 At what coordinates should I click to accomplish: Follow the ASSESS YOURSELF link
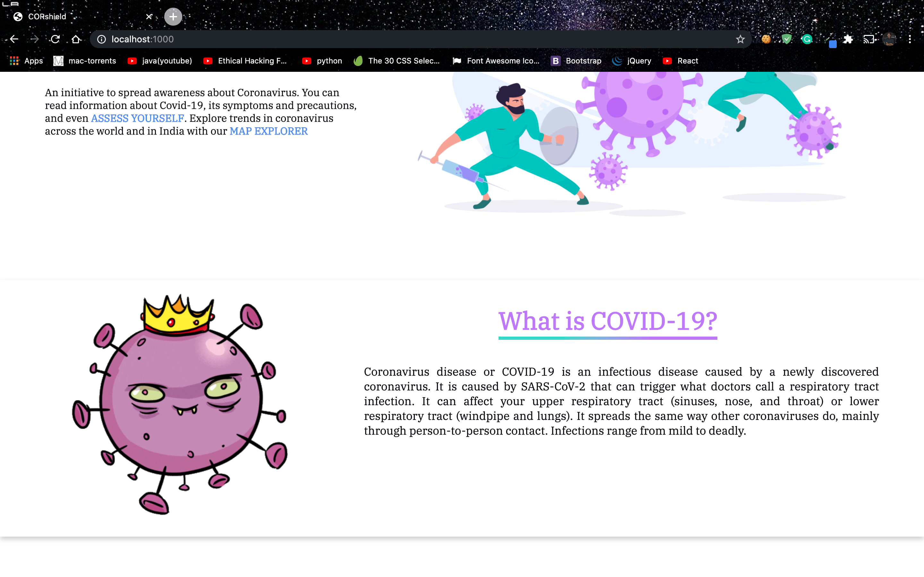coord(137,118)
